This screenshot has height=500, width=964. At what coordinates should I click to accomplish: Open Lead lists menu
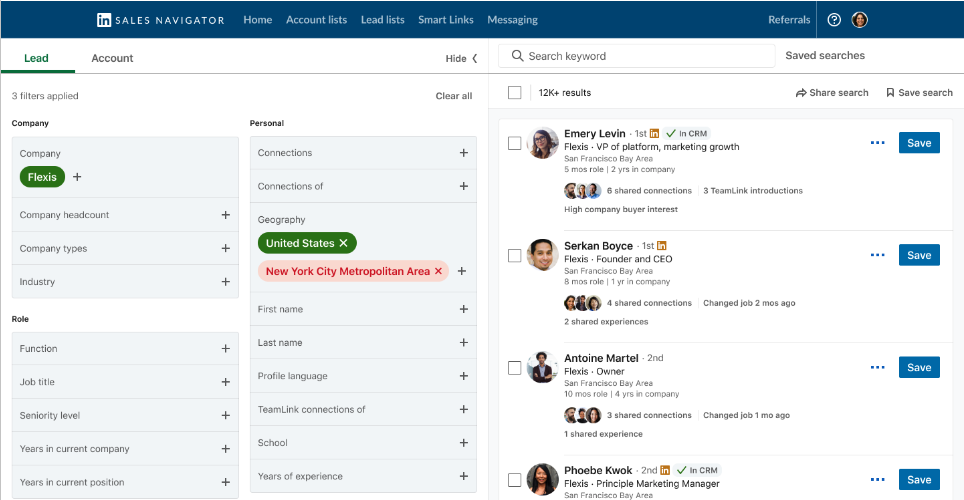point(382,20)
